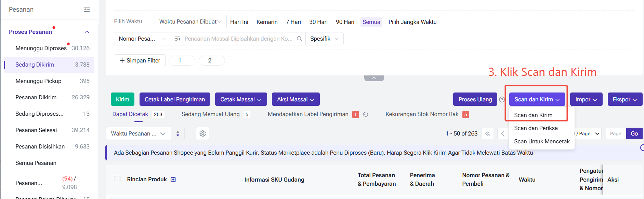Select saved filter 1
Image resolution: width=644 pixels, height=199 pixels.
click(182, 60)
